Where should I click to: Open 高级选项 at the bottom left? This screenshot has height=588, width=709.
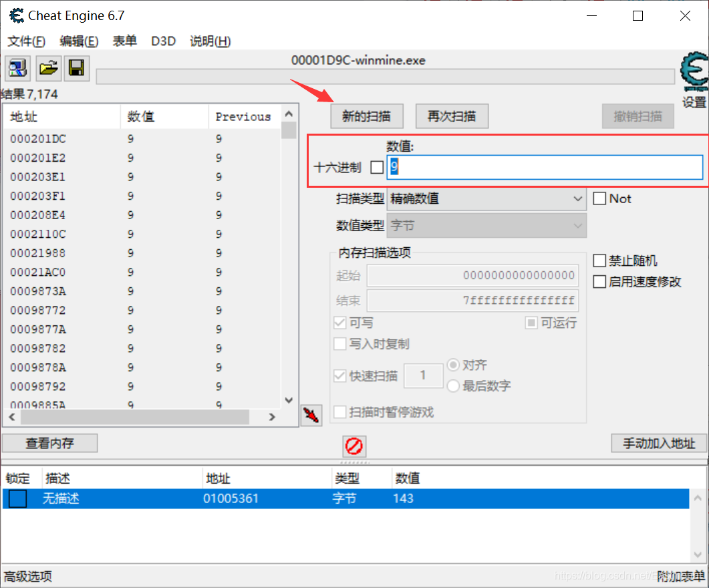[28, 576]
